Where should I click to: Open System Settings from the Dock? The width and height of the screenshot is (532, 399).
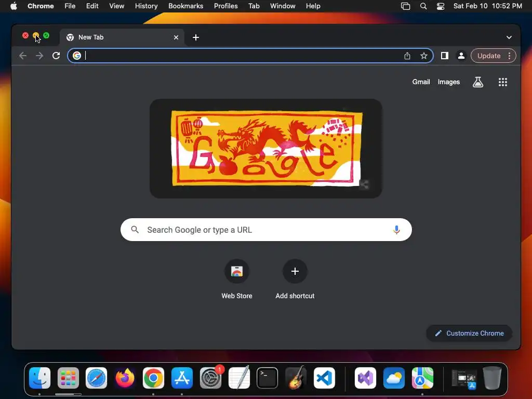(210, 378)
